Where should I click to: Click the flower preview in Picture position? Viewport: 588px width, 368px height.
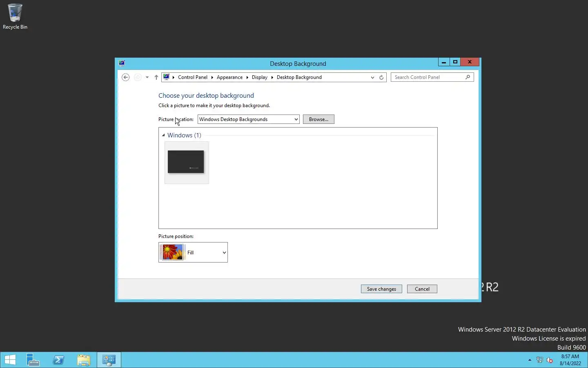pyautogui.click(x=173, y=252)
